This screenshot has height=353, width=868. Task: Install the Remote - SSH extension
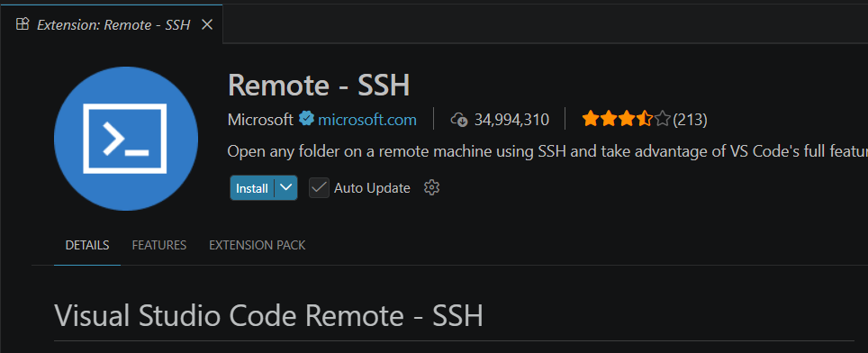(x=252, y=188)
